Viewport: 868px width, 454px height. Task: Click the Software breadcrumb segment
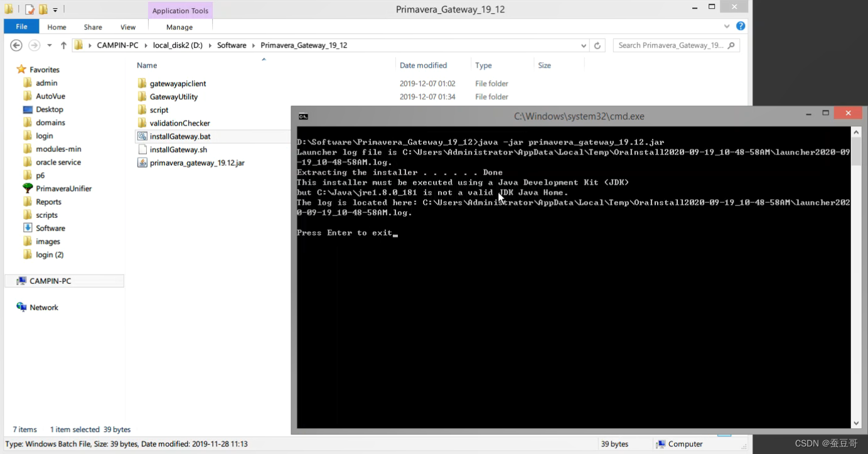pyautogui.click(x=232, y=45)
